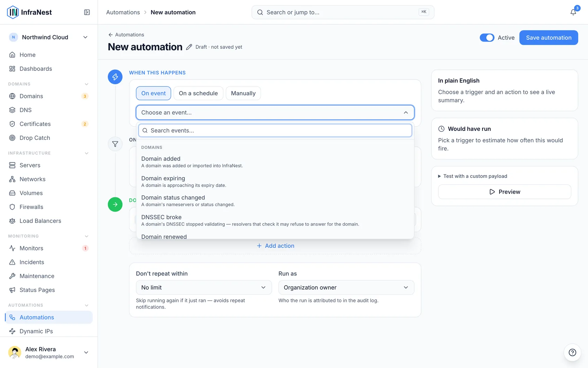Expand Test with a custom payload
The height and width of the screenshot is (368, 588).
pos(473,176)
